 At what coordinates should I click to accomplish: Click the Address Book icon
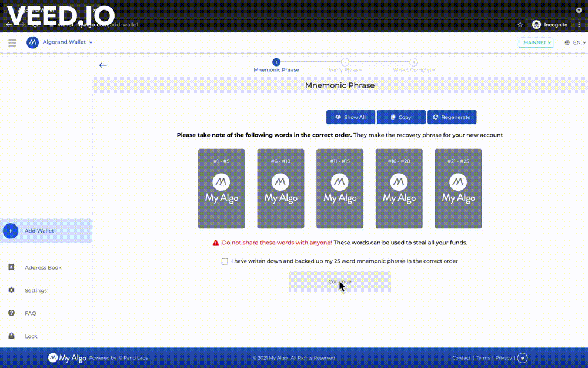click(11, 267)
